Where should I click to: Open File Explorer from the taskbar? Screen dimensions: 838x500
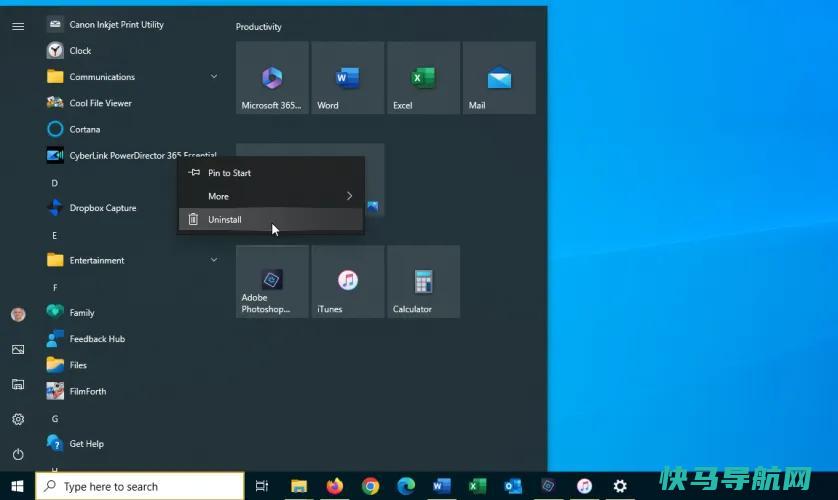299,486
